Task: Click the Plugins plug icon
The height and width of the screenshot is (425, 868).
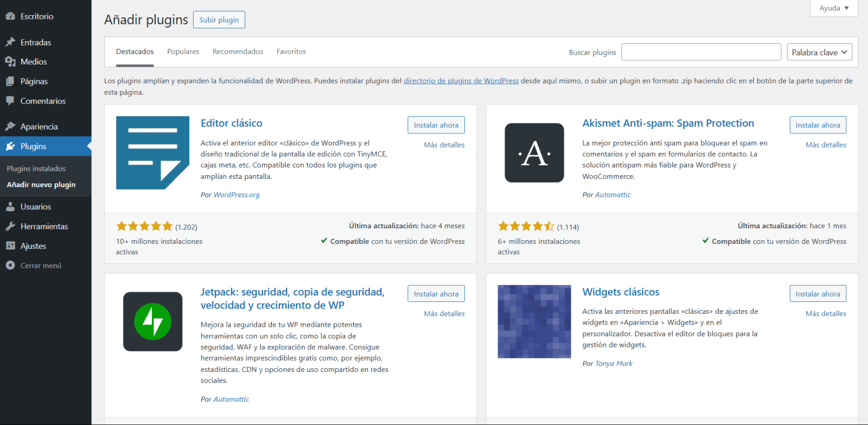Action: coord(10,146)
